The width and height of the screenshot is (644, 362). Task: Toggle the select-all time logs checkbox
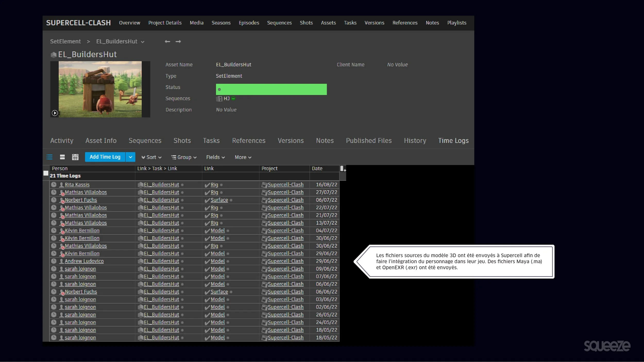pyautogui.click(x=46, y=173)
